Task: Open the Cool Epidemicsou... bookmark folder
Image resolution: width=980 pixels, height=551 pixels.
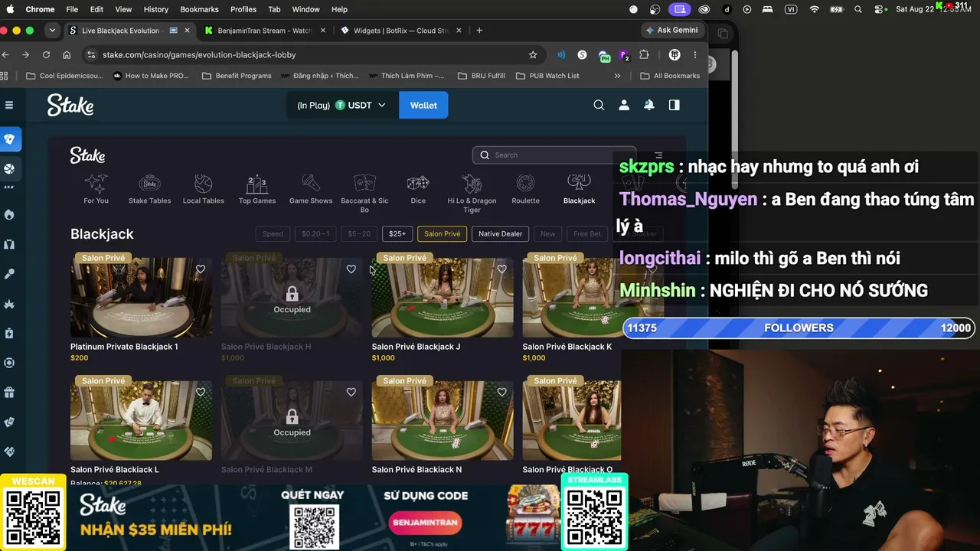Action: [65, 76]
